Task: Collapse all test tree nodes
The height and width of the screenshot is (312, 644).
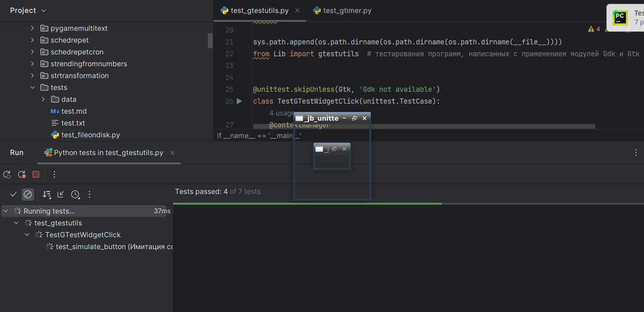Action: [x=61, y=194]
